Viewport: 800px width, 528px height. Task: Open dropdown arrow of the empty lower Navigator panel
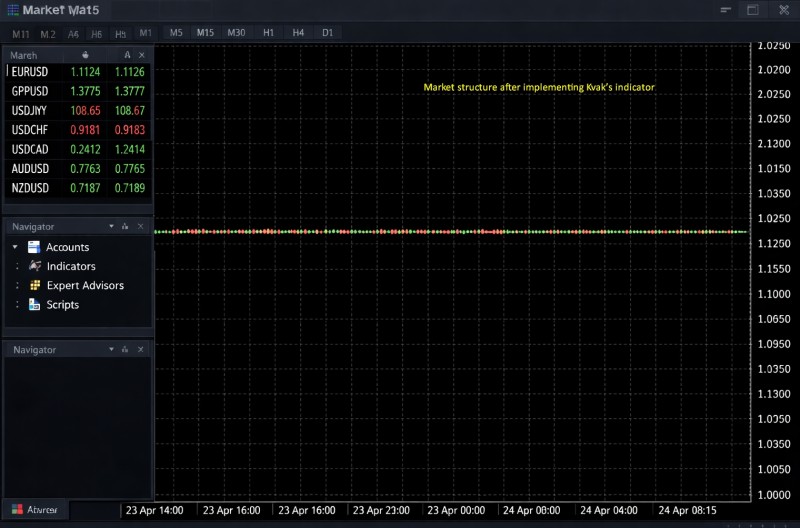(111, 349)
